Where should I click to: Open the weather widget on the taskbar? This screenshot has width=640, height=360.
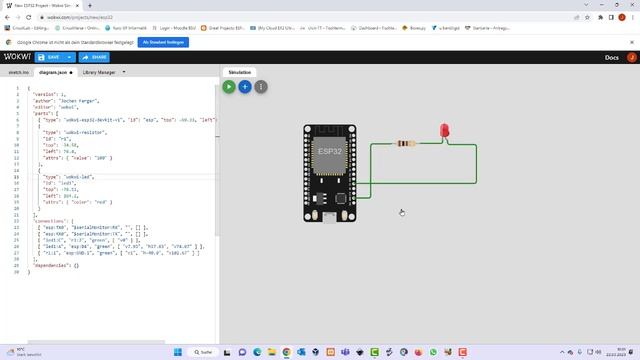point(24,352)
